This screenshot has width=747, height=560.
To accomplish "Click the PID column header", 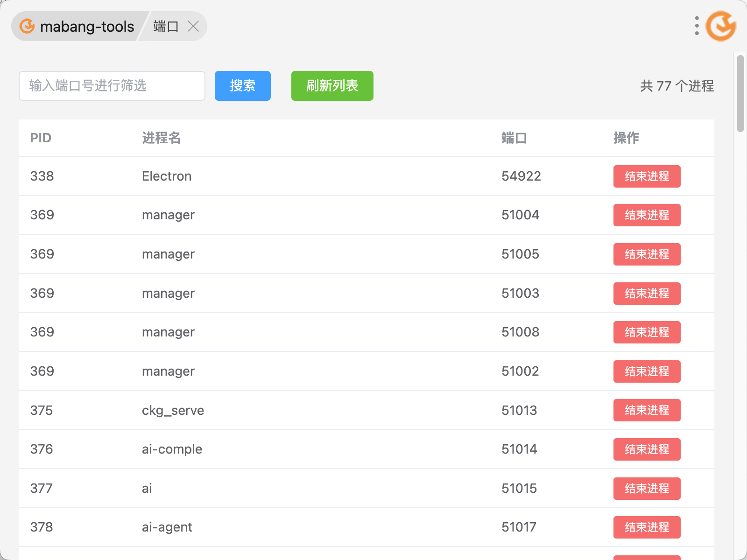I will point(41,138).
